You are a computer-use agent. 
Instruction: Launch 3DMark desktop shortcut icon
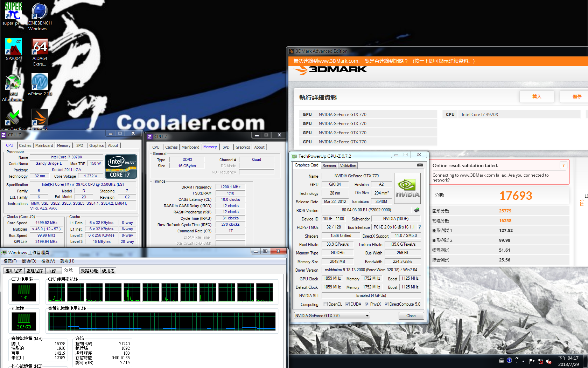40,119
